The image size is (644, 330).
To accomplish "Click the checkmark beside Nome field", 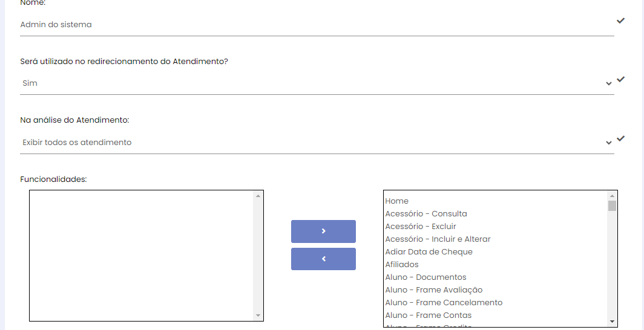I will coord(620,21).
